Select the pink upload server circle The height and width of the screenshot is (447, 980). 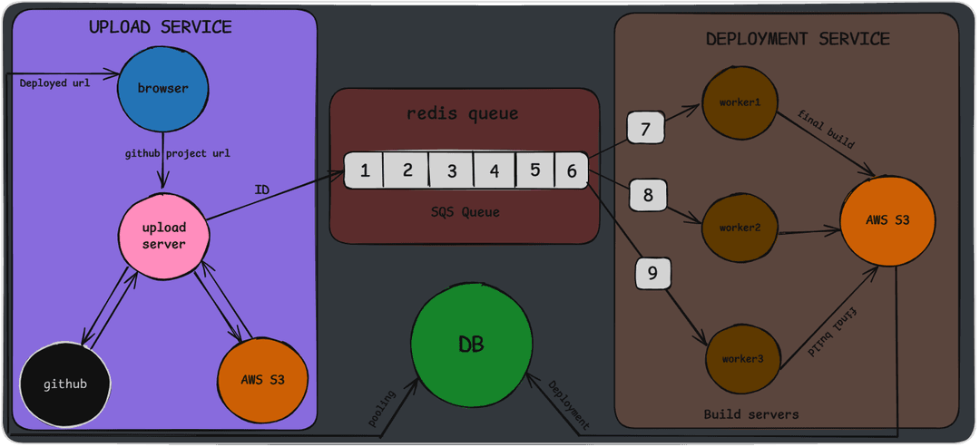click(x=164, y=236)
